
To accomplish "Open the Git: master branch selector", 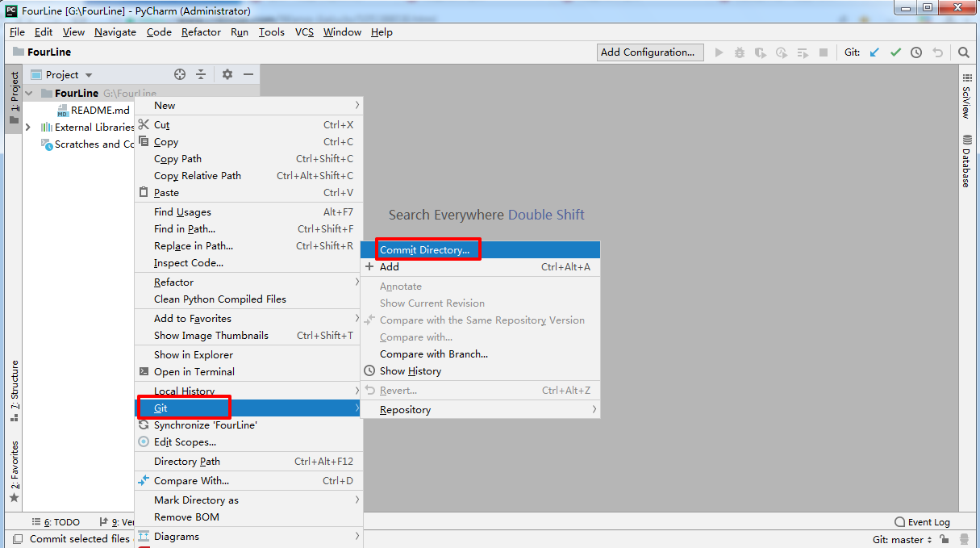I will point(902,539).
